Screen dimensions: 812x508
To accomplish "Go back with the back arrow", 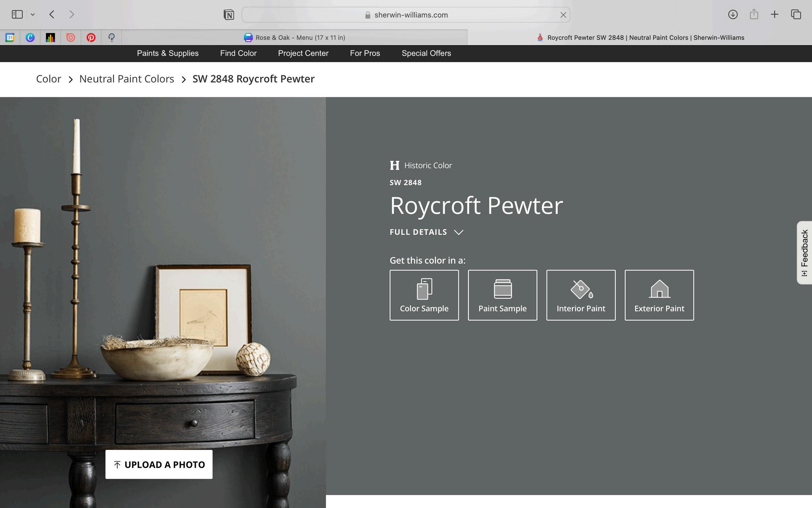I will (52, 15).
